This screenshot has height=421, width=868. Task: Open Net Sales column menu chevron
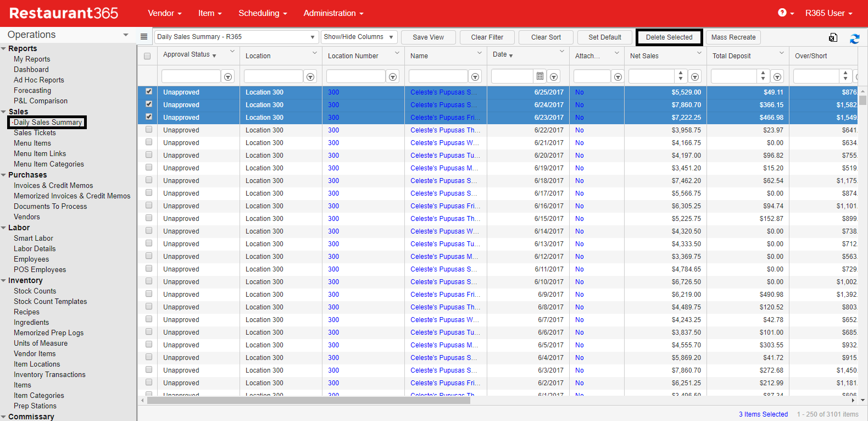[699, 53]
